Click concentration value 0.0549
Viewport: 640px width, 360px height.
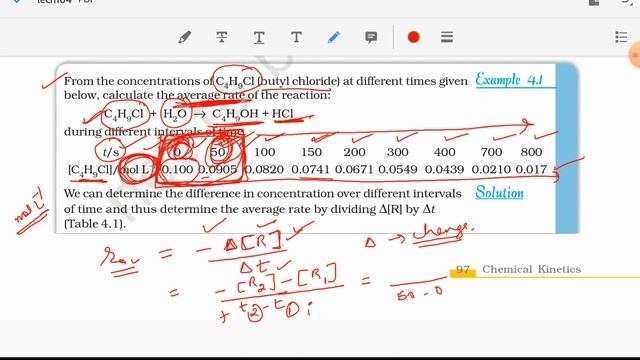point(398,169)
